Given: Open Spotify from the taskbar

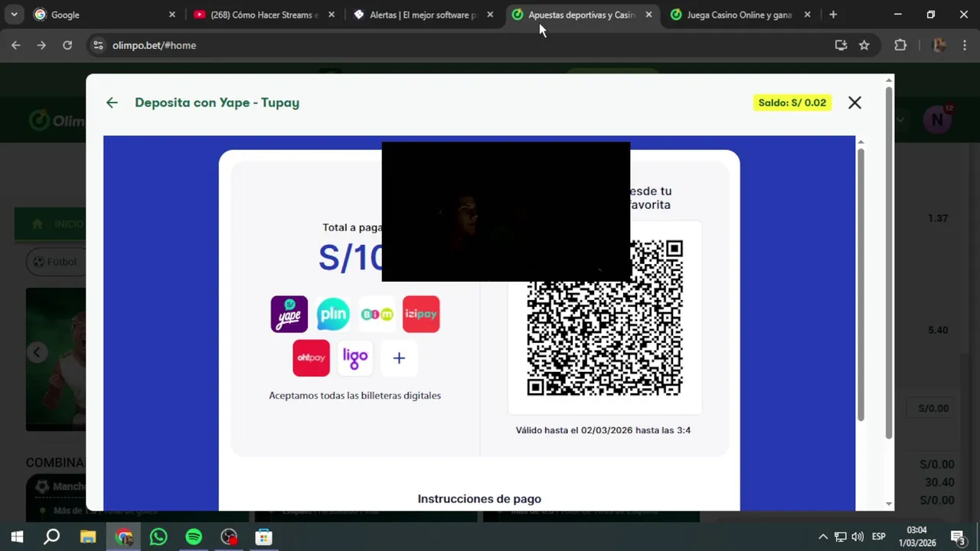Looking at the screenshot, I should 194,537.
